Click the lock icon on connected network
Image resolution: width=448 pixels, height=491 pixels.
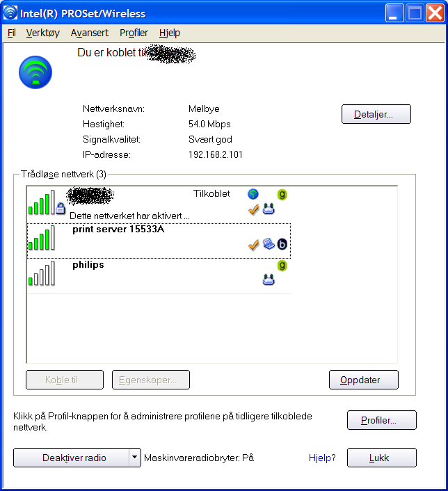61,208
